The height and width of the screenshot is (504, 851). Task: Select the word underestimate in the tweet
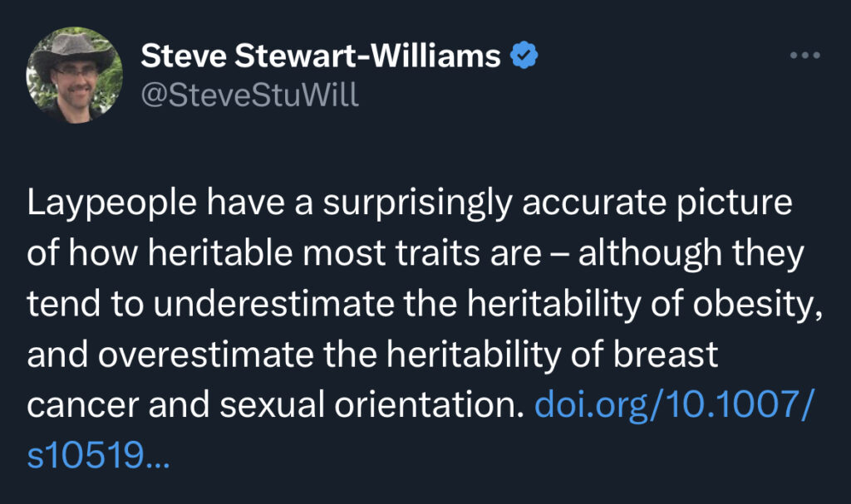click(x=273, y=303)
